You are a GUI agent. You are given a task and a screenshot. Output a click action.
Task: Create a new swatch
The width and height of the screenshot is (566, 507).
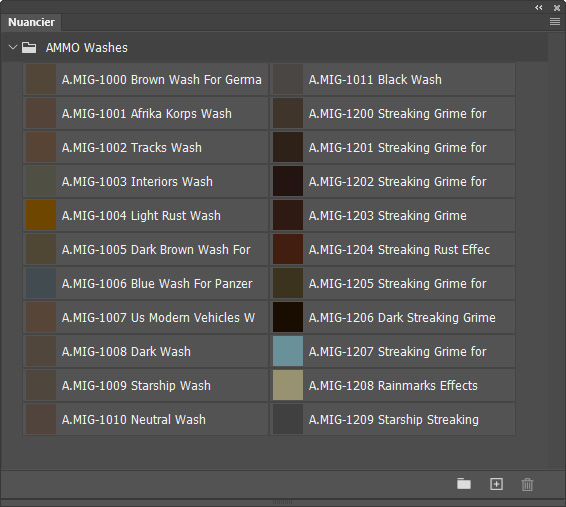pos(496,484)
